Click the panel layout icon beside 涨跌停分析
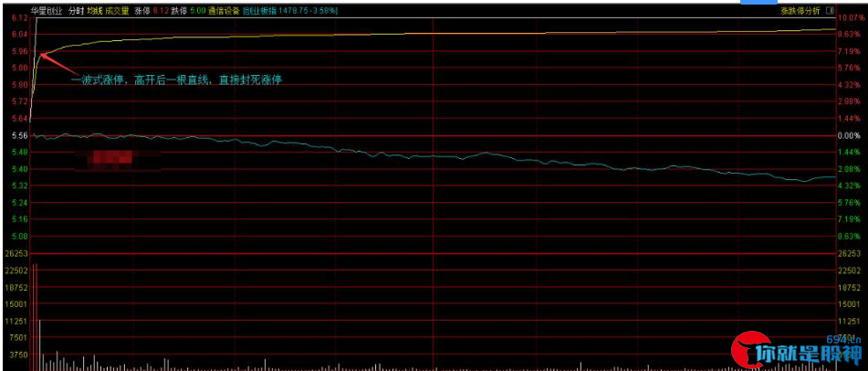Viewport: 868px width, 371px height. [x=829, y=11]
